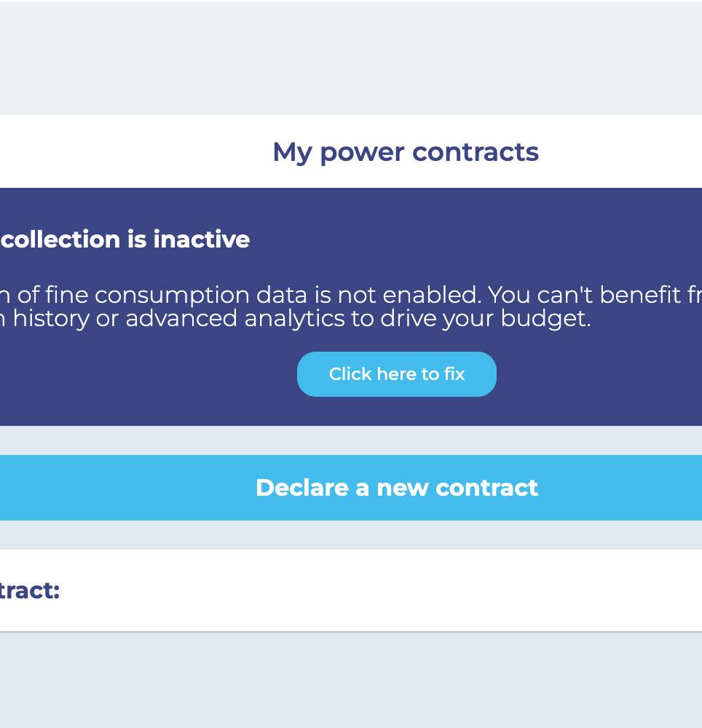Click the word "power" in the page title
The width and height of the screenshot is (702, 728).
coord(361,152)
